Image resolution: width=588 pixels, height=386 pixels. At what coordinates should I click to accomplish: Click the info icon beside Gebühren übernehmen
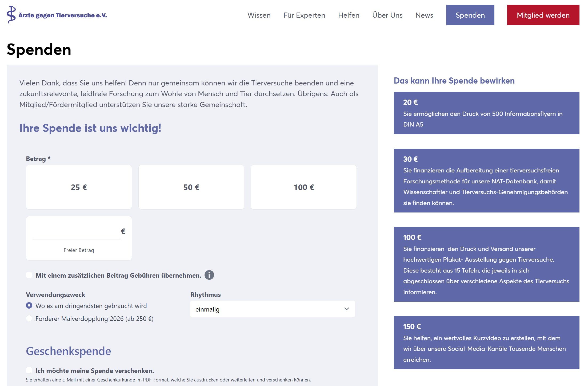pos(209,275)
